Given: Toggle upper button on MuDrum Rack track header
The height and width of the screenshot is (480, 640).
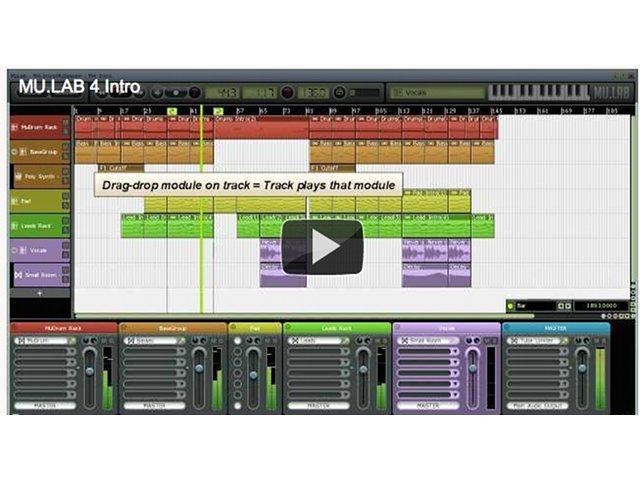Looking at the screenshot, I should tap(65, 122).
